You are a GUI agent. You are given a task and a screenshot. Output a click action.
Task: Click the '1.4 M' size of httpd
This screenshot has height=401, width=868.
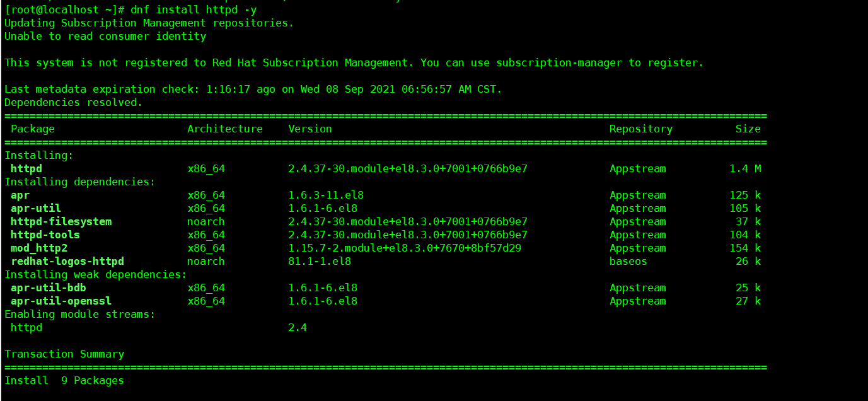coord(745,169)
